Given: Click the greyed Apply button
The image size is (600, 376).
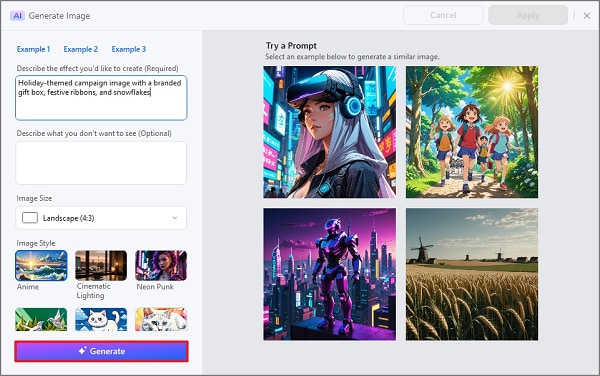Looking at the screenshot, I should click(528, 15).
